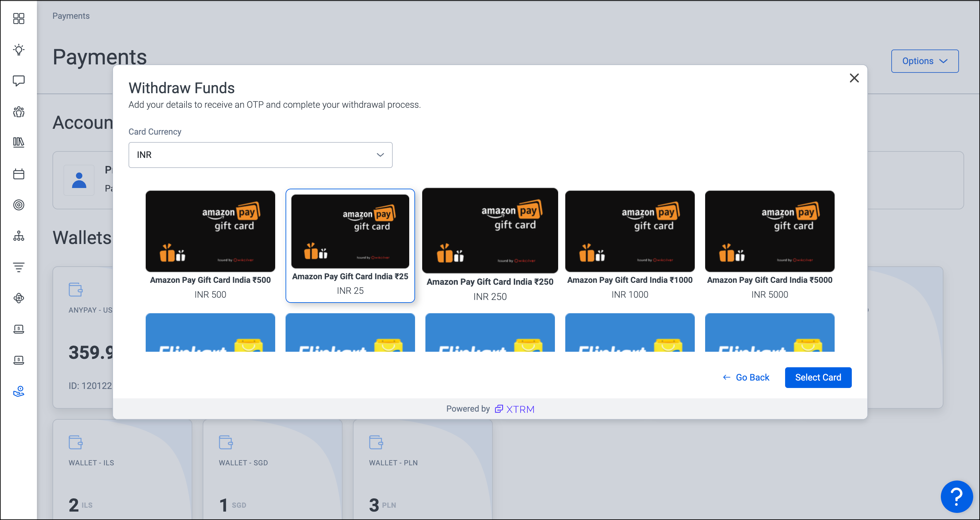Select the fifth Flipkart gift card
The width and height of the screenshot is (980, 520).
[770, 332]
